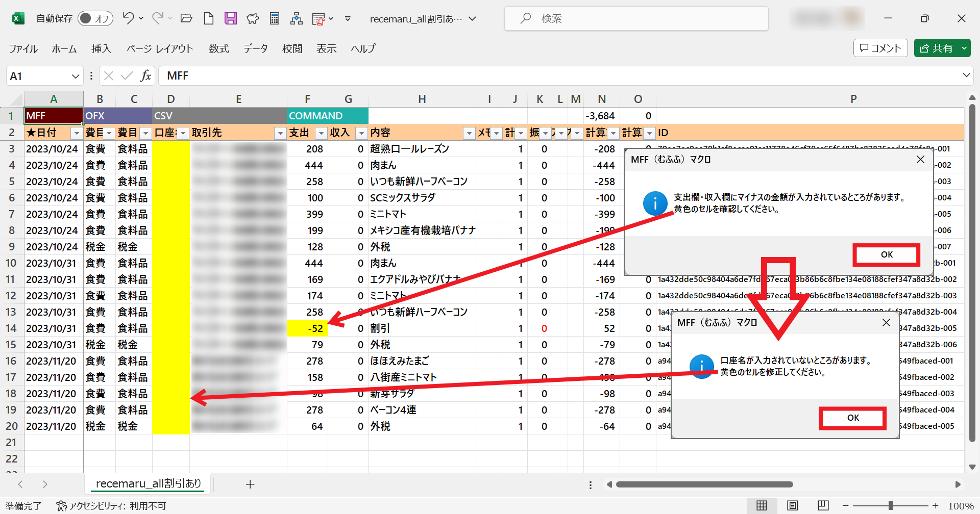Screen dimensions: 980x514
Task: Open the 支出 column filter dropdown
Action: tap(321, 133)
